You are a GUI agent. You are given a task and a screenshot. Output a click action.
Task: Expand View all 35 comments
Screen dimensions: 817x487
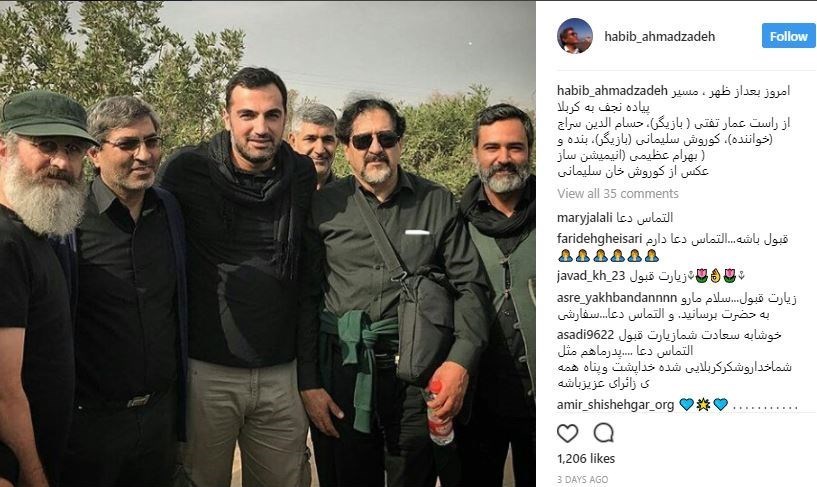(617, 194)
